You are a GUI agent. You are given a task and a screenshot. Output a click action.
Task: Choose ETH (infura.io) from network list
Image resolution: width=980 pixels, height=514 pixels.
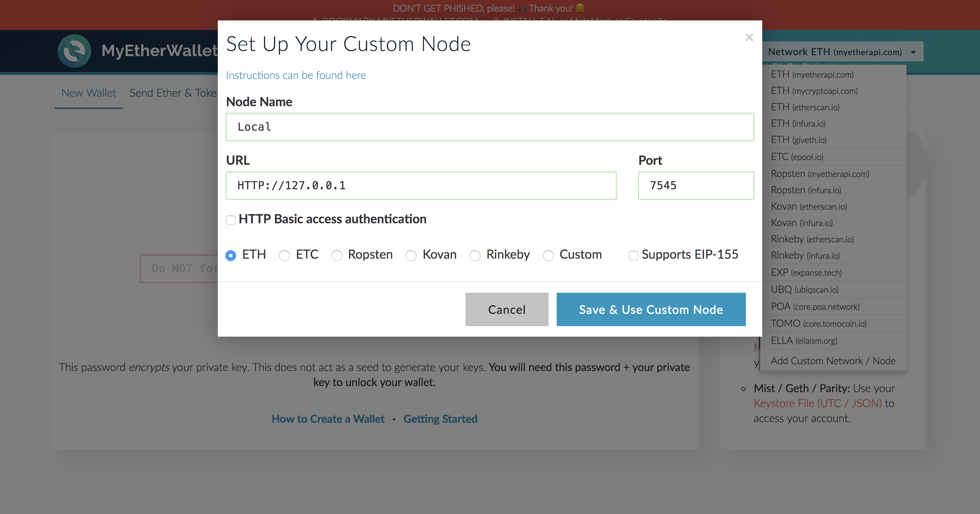798,124
